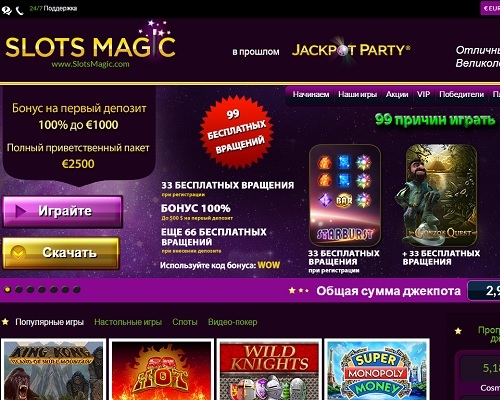The height and width of the screenshot is (400, 500).
Task: Click the Slots Magic logo
Action: 90,45
